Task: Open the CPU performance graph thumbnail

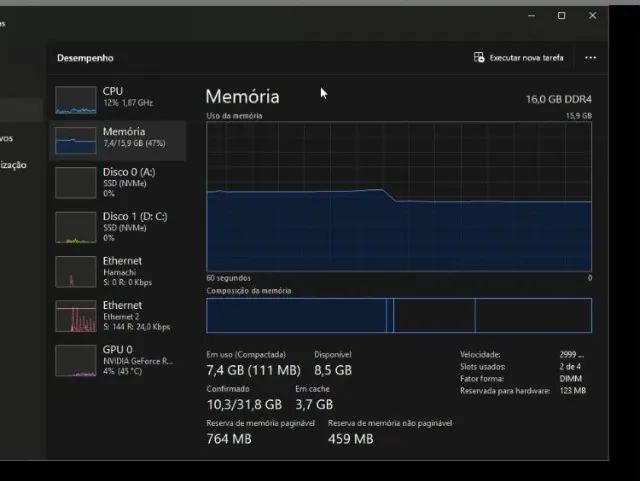Action: tap(76, 100)
